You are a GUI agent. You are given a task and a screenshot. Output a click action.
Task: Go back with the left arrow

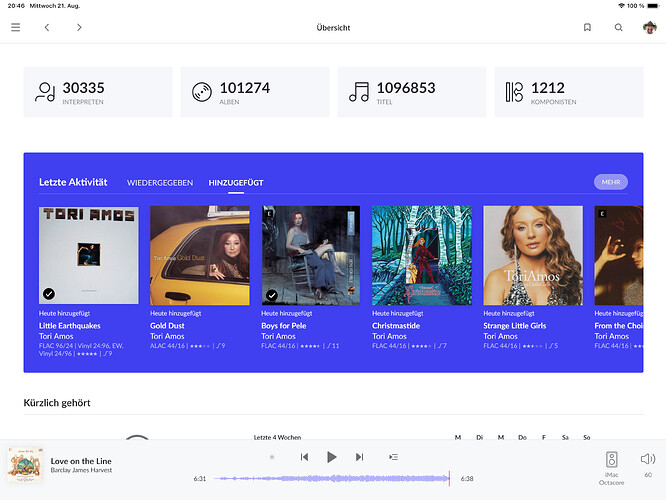[x=47, y=27]
